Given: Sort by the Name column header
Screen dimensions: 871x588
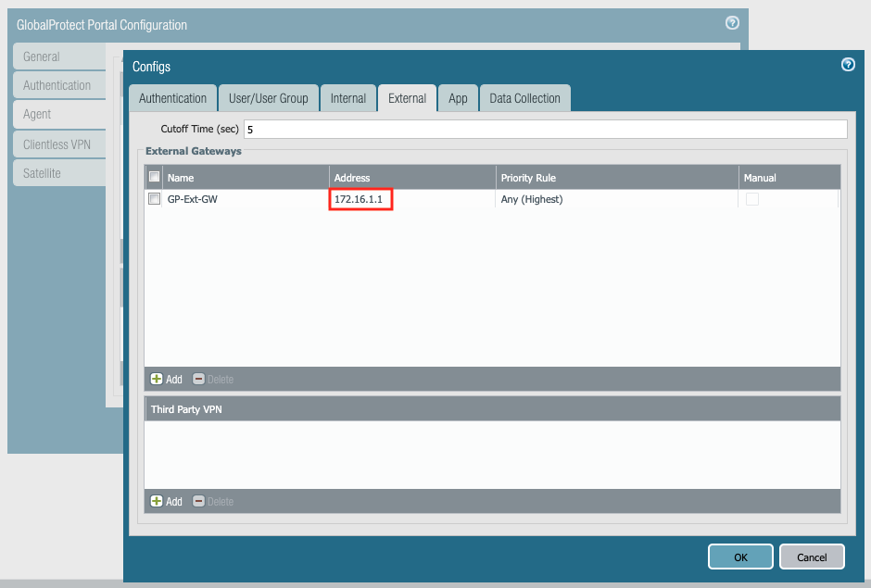Looking at the screenshot, I should (246, 178).
